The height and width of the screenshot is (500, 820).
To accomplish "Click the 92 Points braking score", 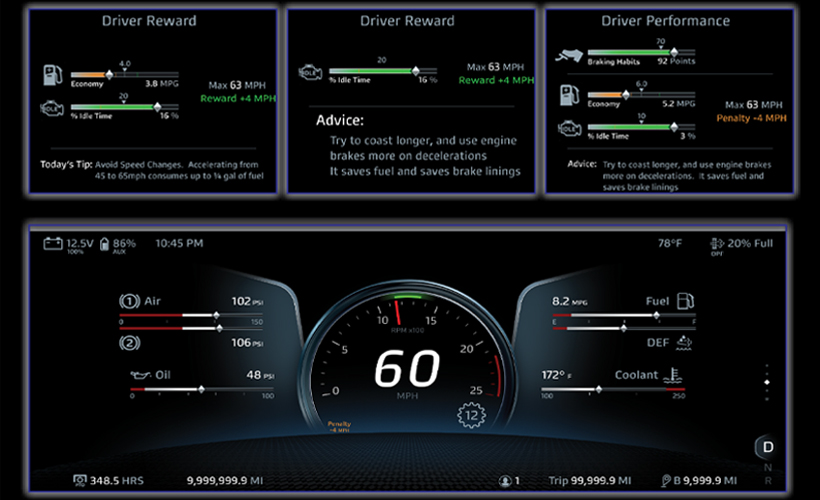I will tap(676, 61).
